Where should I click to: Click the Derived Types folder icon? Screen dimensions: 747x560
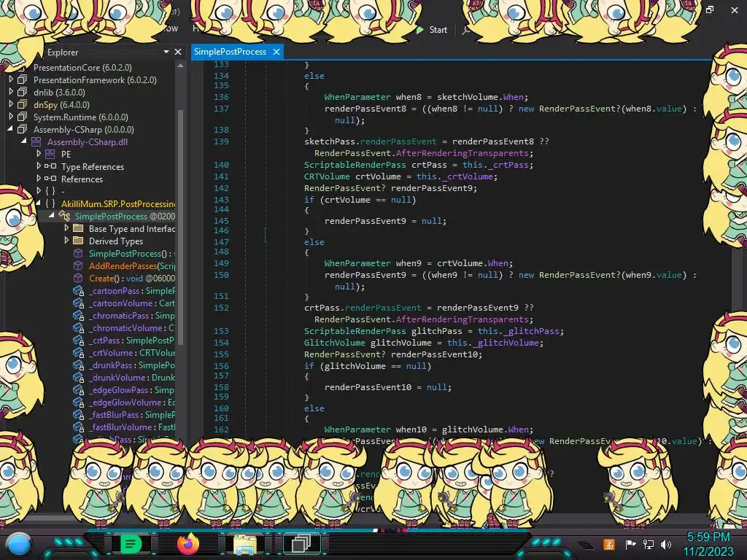(x=78, y=241)
